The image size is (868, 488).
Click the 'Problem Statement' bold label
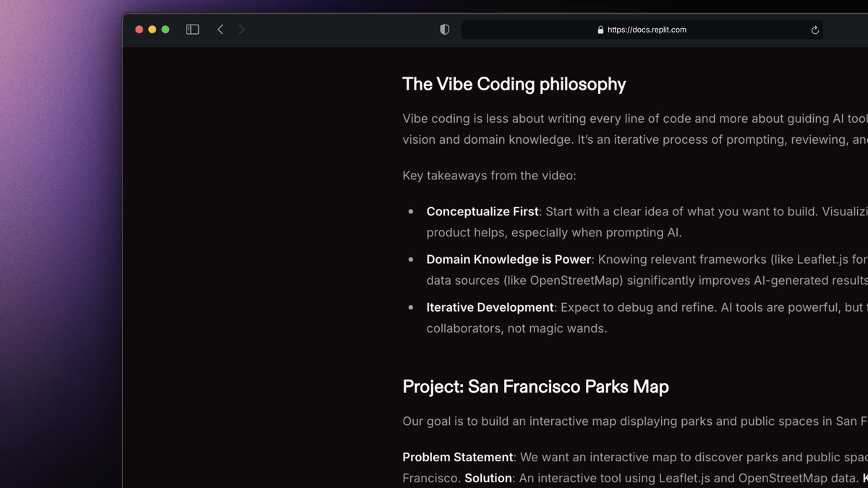458,458
